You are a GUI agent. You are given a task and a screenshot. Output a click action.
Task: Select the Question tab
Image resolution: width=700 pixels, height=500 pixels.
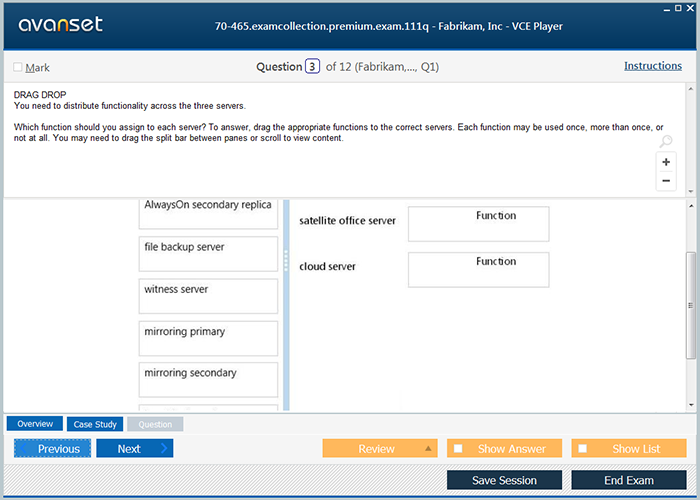[155, 424]
